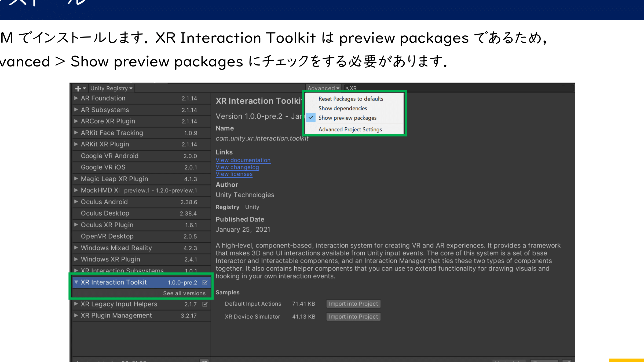This screenshot has height=362, width=644.
Task: Select Oculus XR Plugin row
Action: click(x=141, y=225)
